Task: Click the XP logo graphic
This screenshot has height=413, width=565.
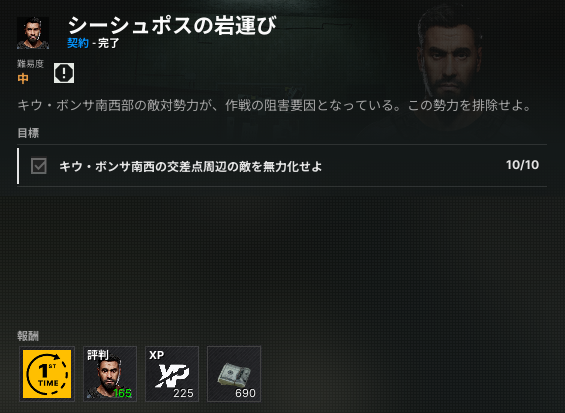Action: 174,376
